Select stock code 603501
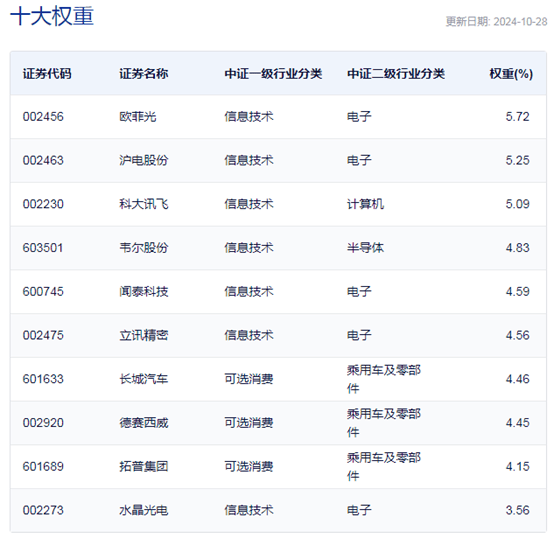This screenshot has width=554, height=538. pyautogui.click(x=43, y=248)
